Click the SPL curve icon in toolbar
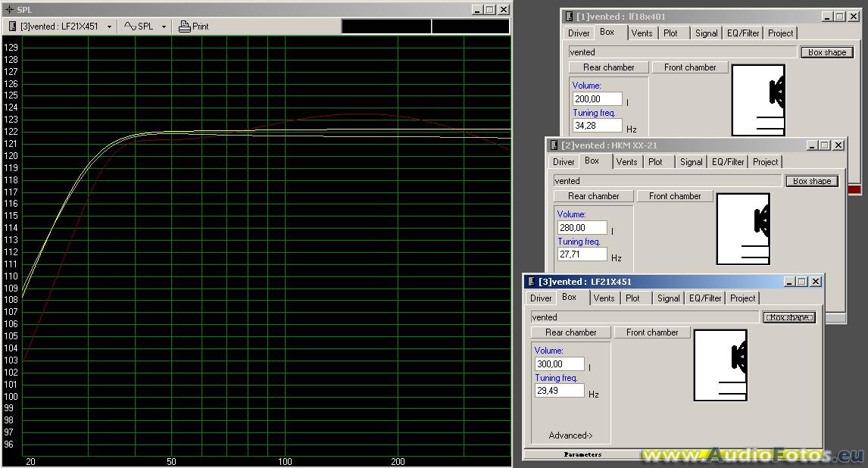This screenshot has height=468, width=868. (130, 26)
